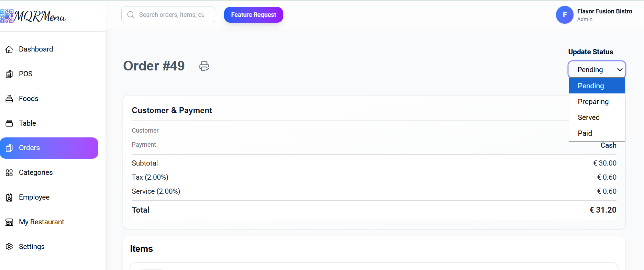
Task: Click the user avatar circle
Action: point(565,15)
